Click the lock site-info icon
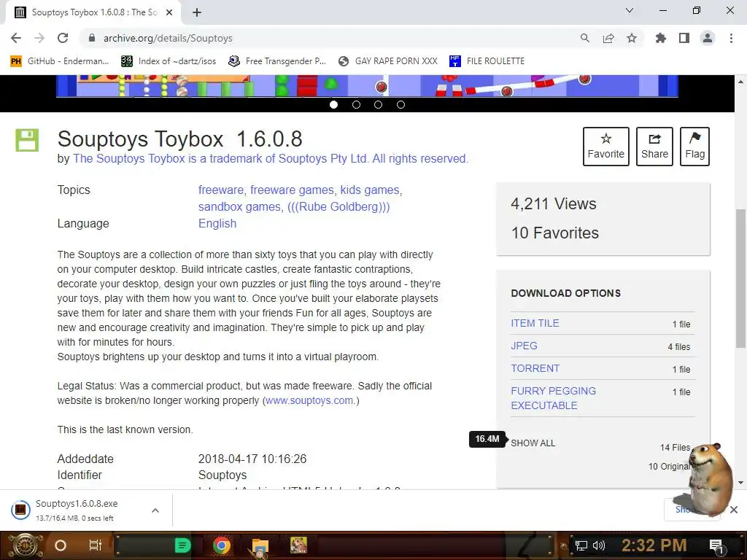This screenshot has height=560, width=747. [92, 38]
